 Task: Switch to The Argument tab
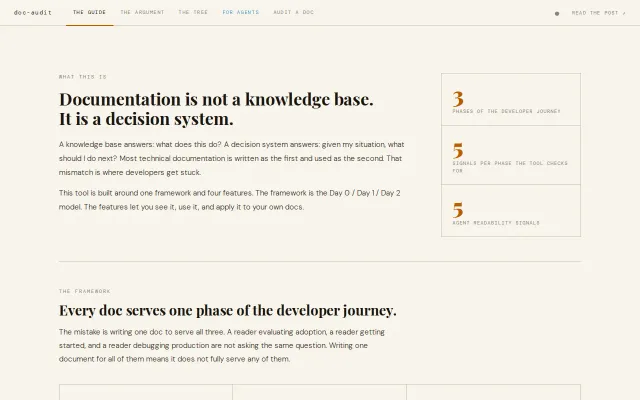142,13
